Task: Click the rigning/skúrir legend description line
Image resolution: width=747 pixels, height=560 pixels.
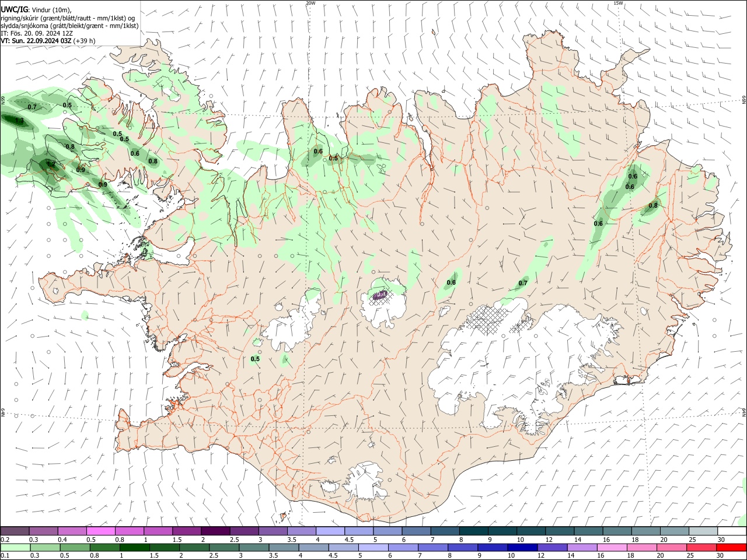Action: [68, 17]
